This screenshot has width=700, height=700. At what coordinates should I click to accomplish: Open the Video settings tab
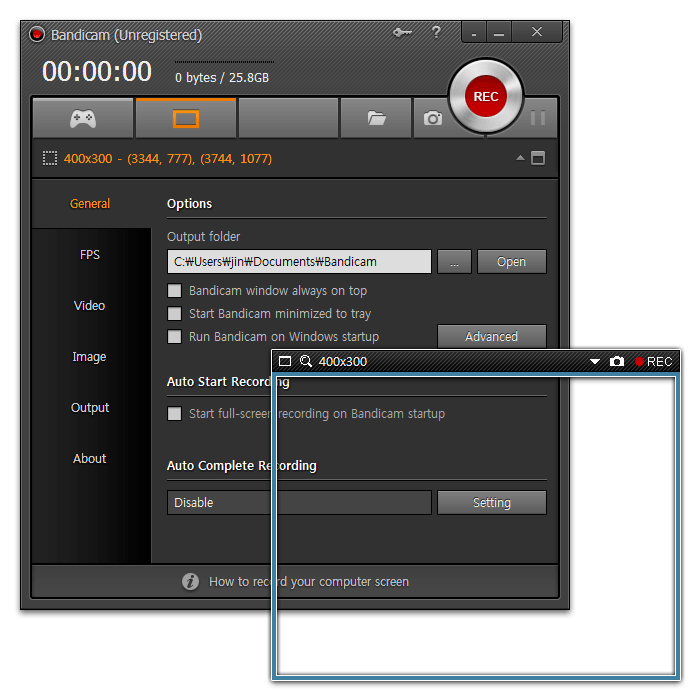click(x=89, y=305)
